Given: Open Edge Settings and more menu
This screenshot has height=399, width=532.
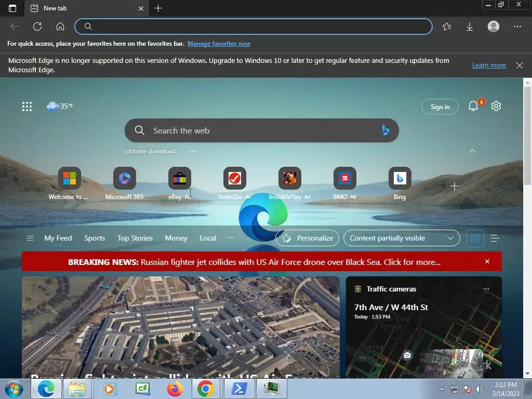Looking at the screenshot, I should tap(517, 26).
